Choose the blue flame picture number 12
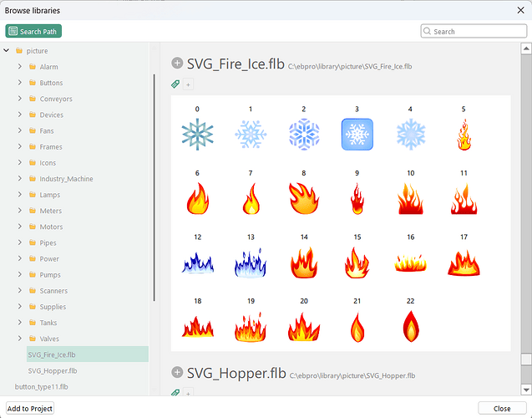Image resolution: width=532 pixels, height=418 pixels. pyautogui.click(x=198, y=262)
